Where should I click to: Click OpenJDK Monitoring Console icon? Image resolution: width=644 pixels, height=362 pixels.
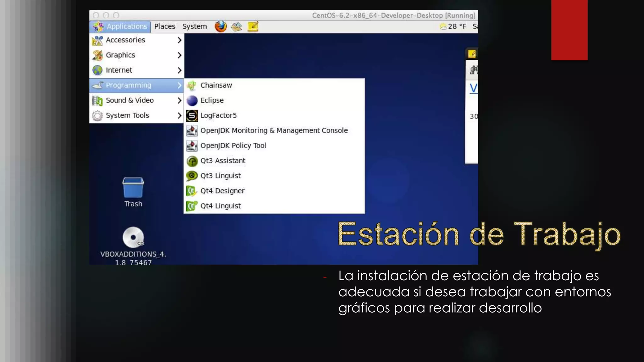(192, 131)
